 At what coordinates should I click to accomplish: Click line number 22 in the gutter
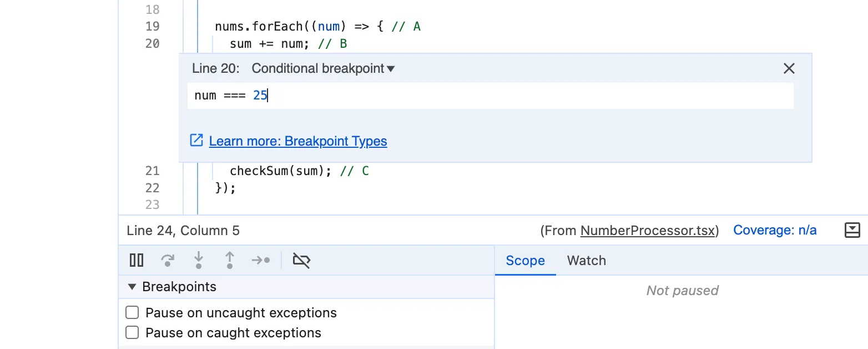tap(152, 188)
